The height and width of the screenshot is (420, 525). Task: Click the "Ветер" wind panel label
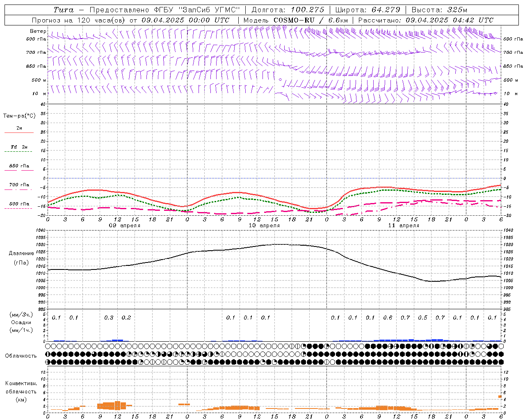pyautogui.click(x=38, y=31)
